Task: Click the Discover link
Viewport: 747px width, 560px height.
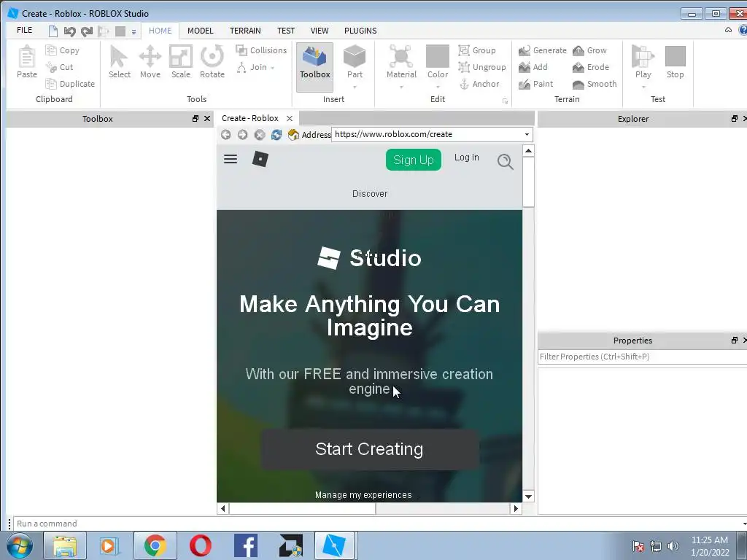Action: point(370,194)
